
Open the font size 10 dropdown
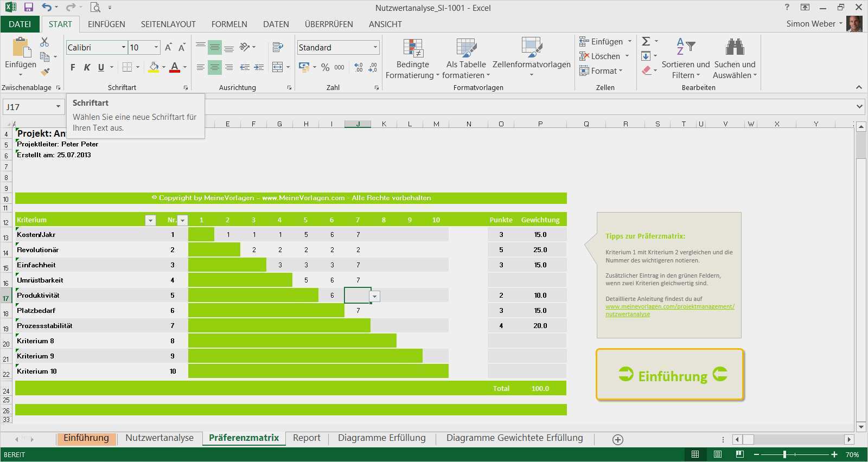(156, 48)
